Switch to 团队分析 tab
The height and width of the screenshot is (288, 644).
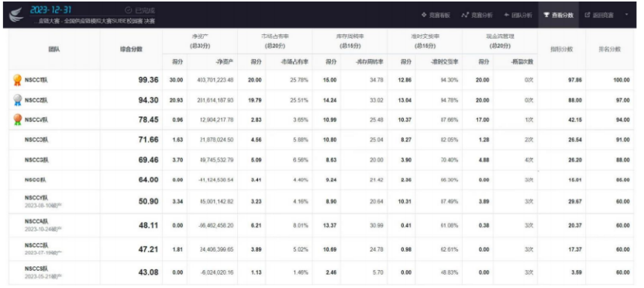(x=518, y=15)
